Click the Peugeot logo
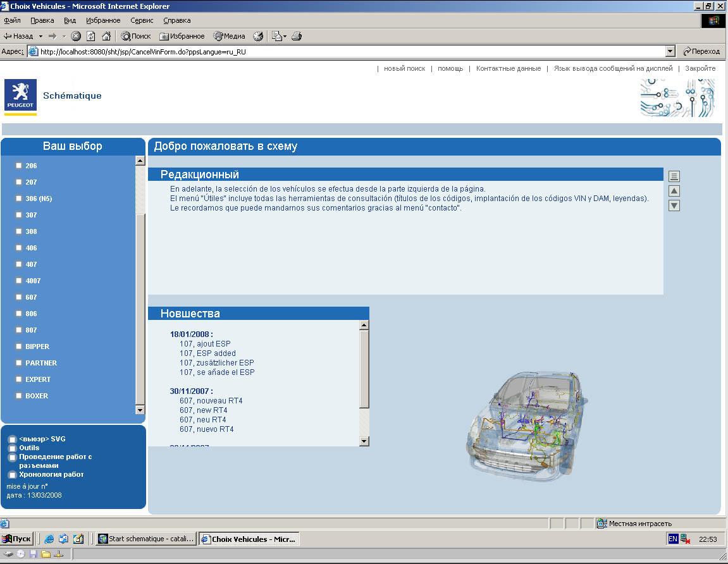The height and width of the screenshot is (564, 728). [20, 96]
